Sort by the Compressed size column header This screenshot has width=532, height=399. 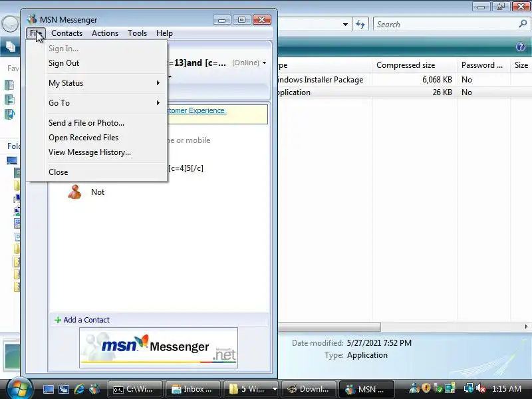pos(414,65)
